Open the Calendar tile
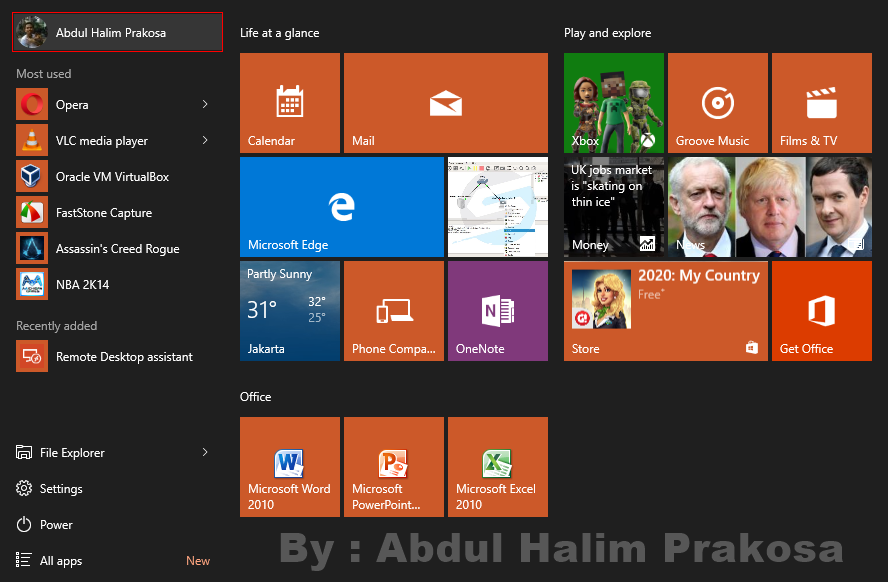Viewport: 888px width, 582px height. click(290, 103)
